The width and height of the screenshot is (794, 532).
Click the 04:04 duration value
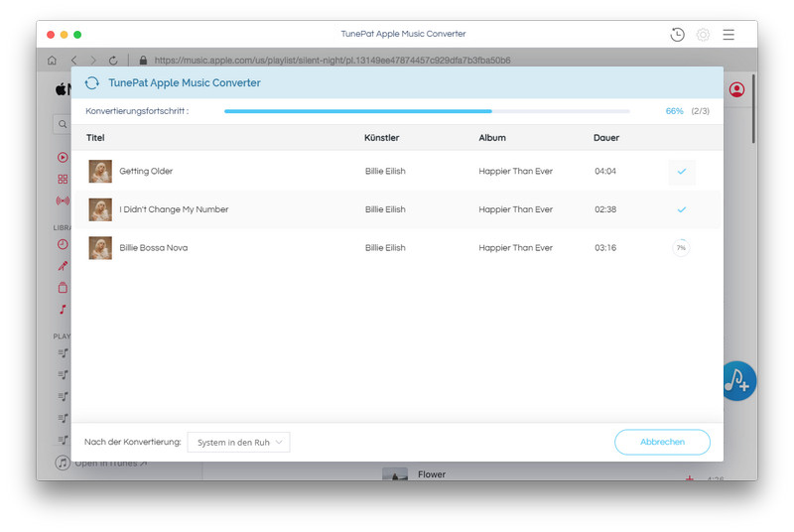tap(605, 171)
